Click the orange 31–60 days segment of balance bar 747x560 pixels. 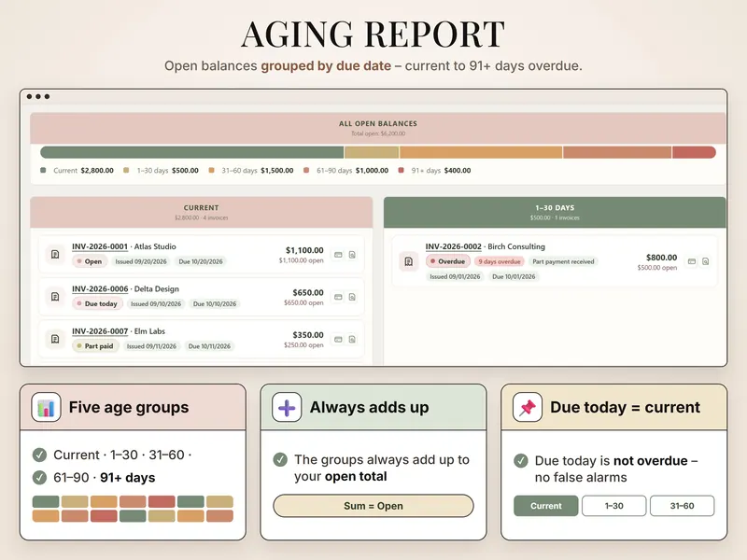pos(481,152)
